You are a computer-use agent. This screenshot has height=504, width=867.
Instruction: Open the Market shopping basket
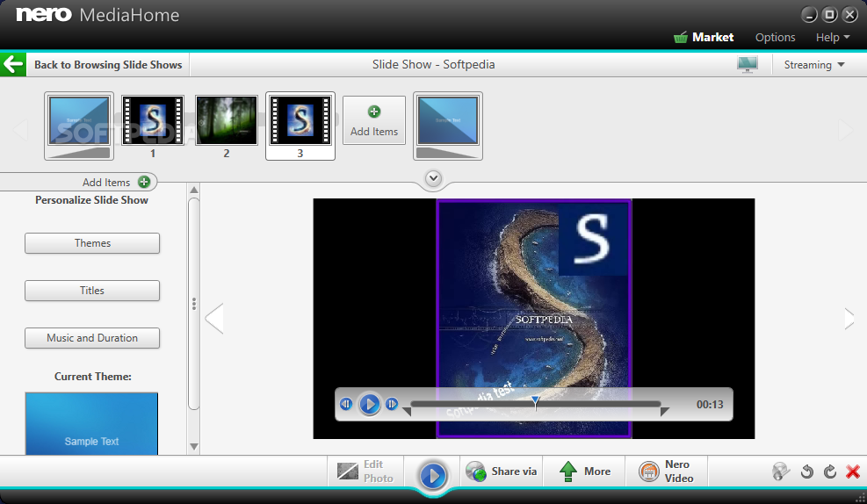(x=681, y=38)
